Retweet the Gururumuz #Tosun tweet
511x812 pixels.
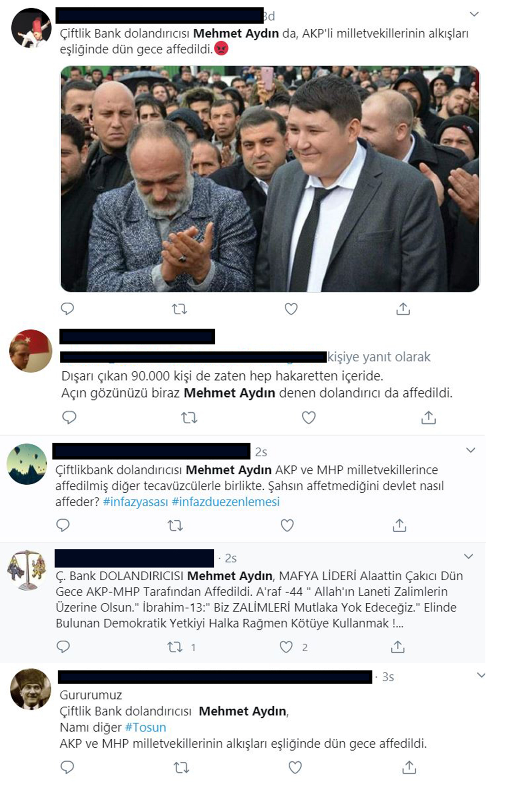pos(181,768)
